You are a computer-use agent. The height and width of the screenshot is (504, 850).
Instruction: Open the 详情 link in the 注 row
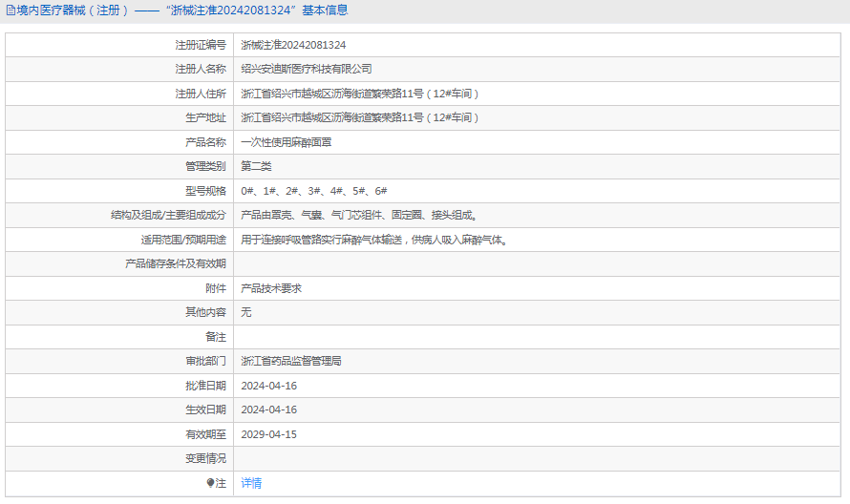tap(251, 483)
